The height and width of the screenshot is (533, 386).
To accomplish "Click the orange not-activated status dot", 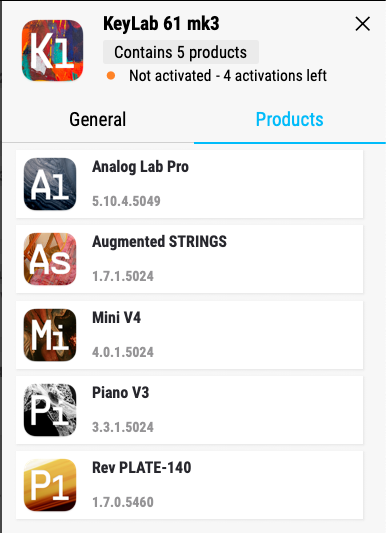I will 111,75.
